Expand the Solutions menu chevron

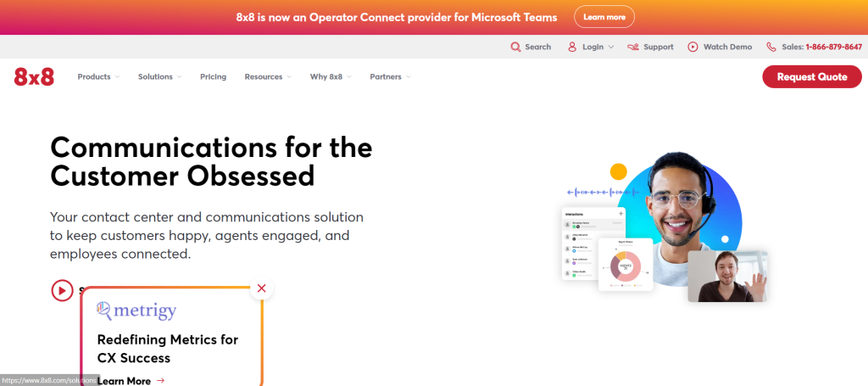click(x=179, y=77)
